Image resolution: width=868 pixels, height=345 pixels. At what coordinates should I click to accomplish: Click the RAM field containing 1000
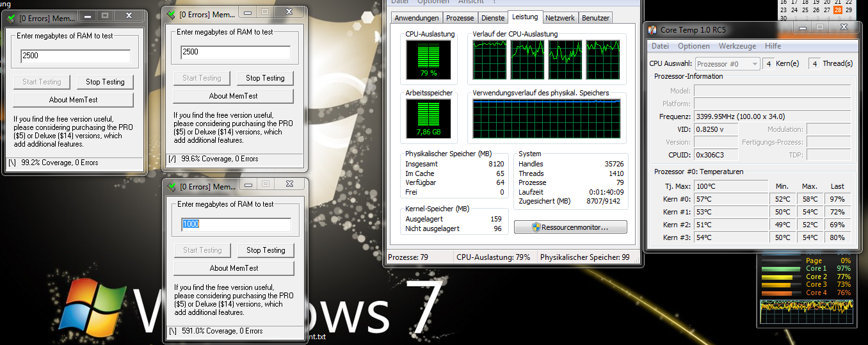(x=236, y=225)
